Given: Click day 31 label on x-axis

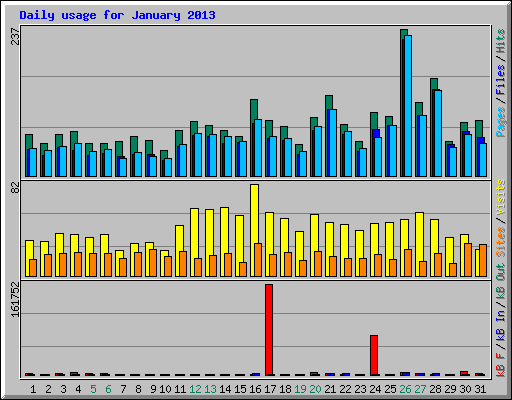Looking at the screenshot, I should 480,389.
